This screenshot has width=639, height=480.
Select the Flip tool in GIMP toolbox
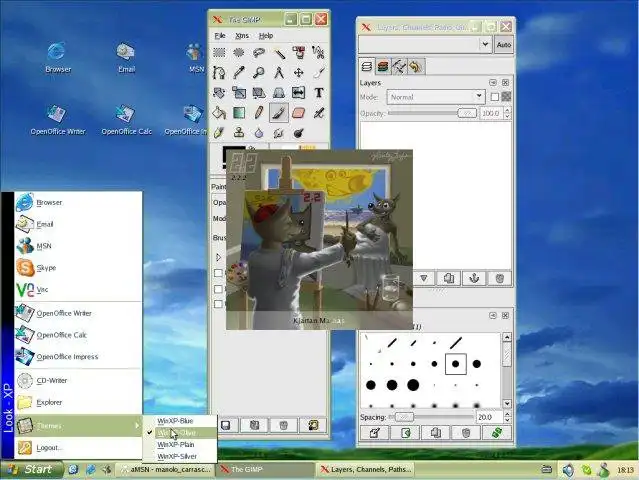click(x=299, y=92)
